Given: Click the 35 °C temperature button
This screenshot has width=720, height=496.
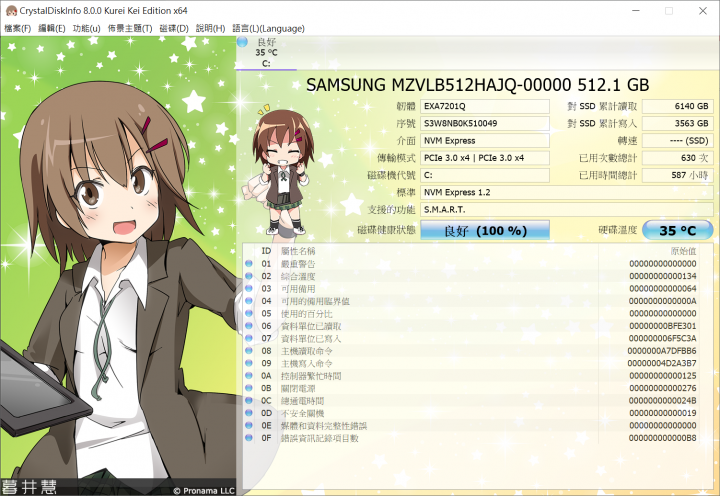Looking at the screenshot, I should point(677,231).
